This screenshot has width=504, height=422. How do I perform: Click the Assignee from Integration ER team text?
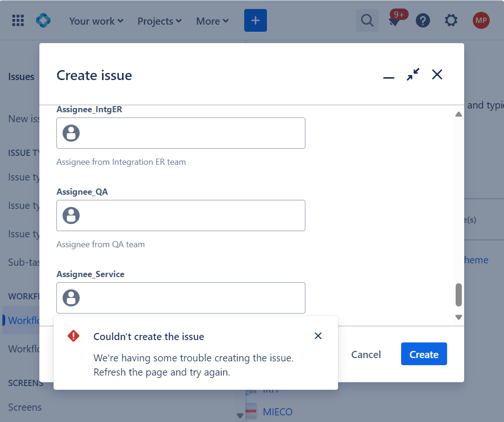point(121,162)
